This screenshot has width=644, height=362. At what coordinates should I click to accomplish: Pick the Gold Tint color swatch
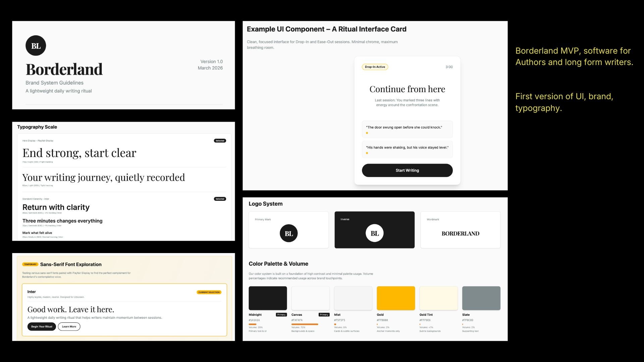[438, 298]
